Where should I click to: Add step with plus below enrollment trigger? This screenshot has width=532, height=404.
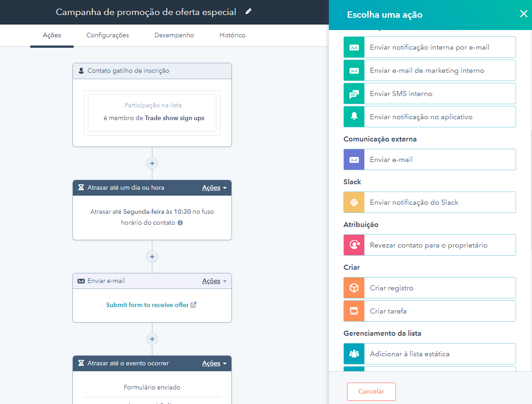pos(152,163)
